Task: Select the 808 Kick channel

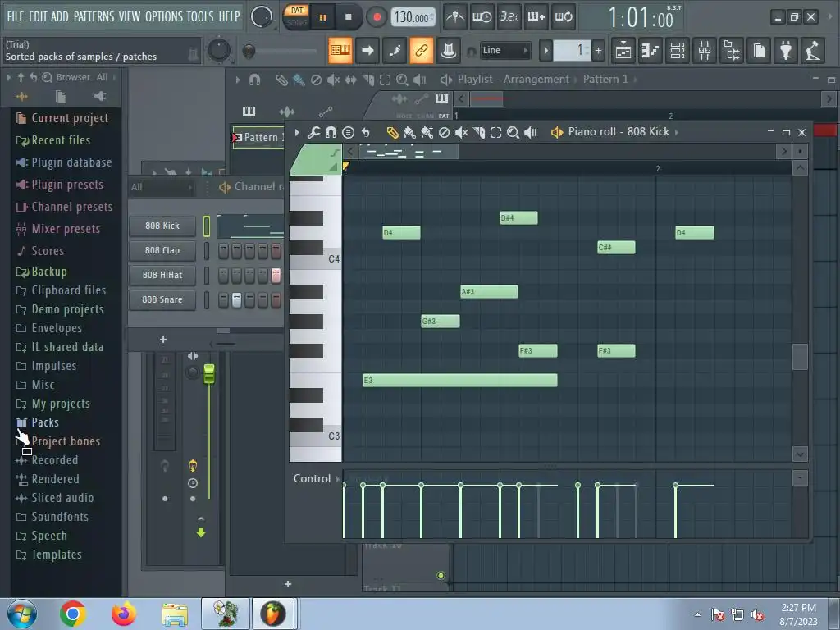Action: click(162, 226)
